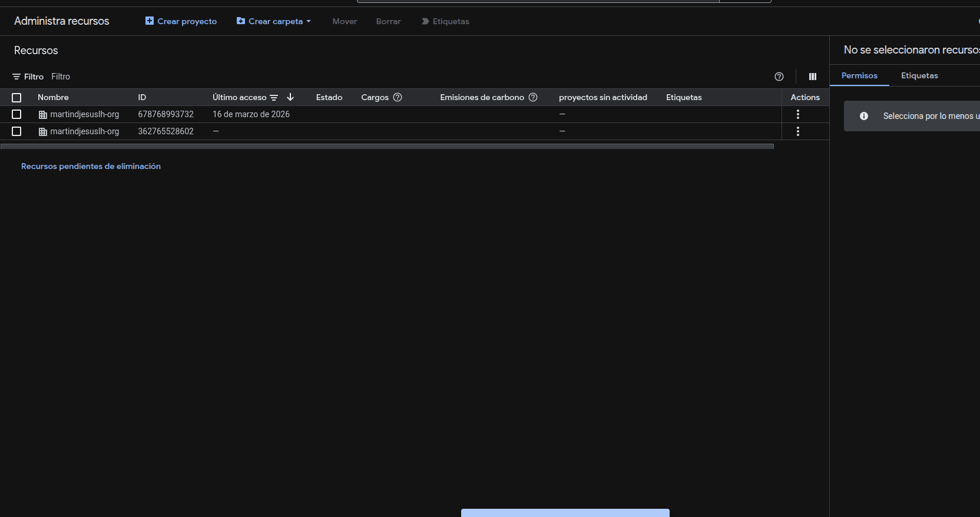Check the row with ID 362765528602
Screen dimensions: 980x517
16,131
